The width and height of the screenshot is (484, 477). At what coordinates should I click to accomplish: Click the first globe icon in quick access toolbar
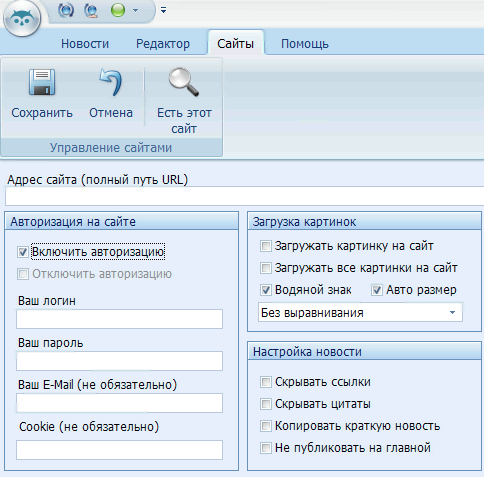66,10
